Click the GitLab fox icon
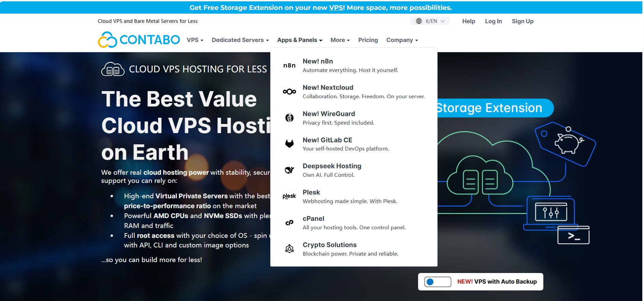The image size is (644, 301). 289,144
